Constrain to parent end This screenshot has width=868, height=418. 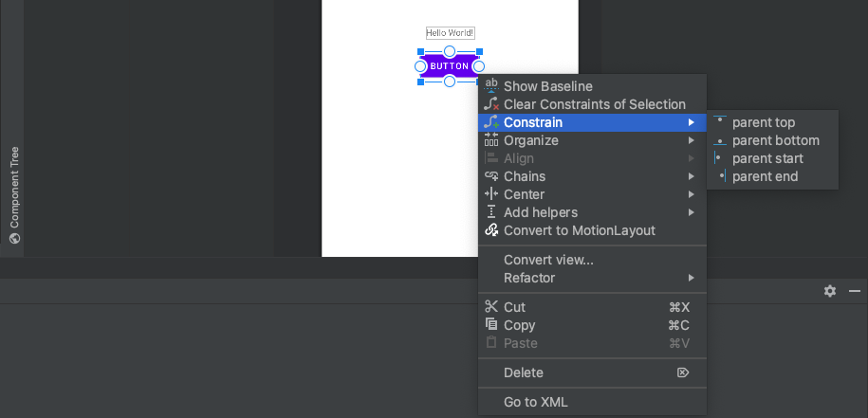point(773,176)
